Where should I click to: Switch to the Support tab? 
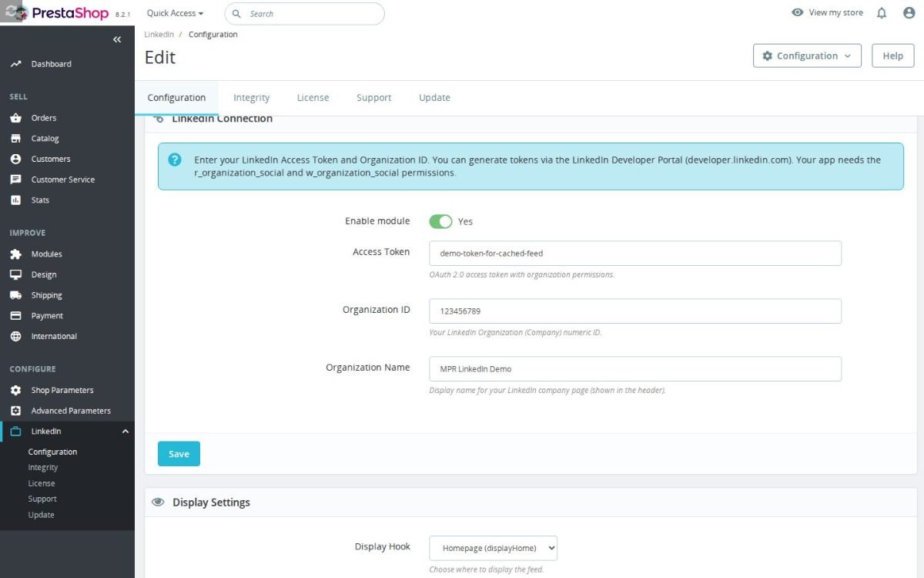[373, 98]
